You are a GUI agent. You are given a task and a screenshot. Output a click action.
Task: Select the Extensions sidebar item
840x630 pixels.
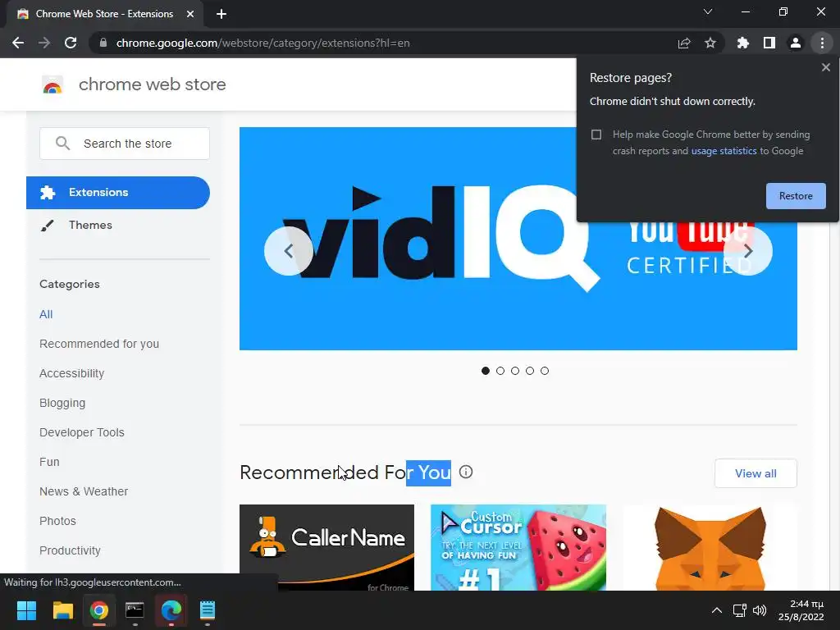[x=118, y=193]
